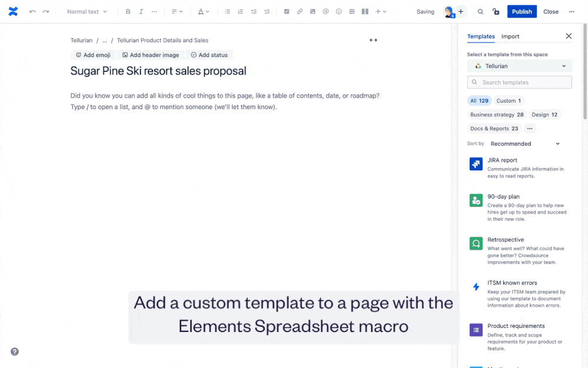Insert a table into the page
Screen dimensions: 588x368
(x=351, y=11)
